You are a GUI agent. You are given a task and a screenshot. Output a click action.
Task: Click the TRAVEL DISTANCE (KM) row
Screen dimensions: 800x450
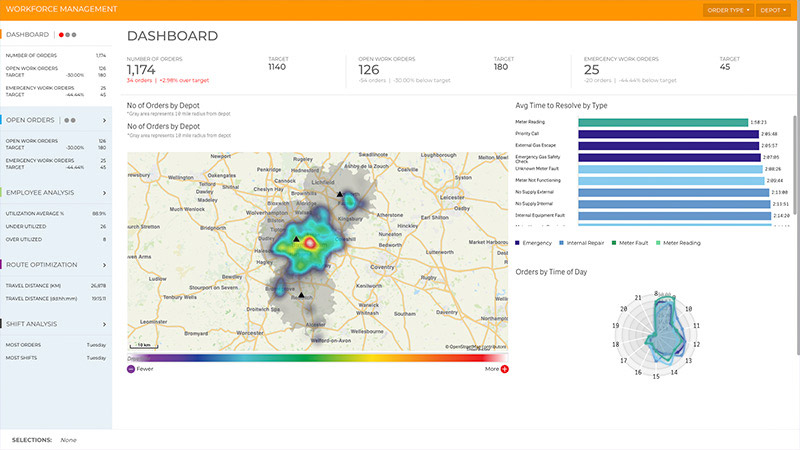pyautogui.click(x=56, y=286)
